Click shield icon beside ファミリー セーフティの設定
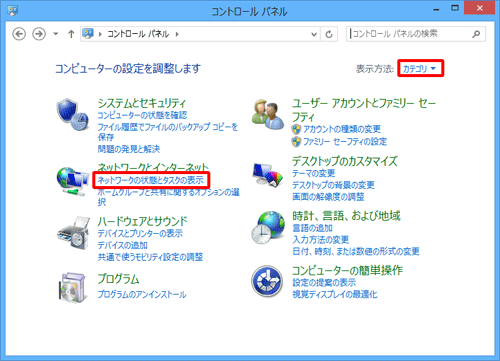500x361 pixels. tap(296, 142)
